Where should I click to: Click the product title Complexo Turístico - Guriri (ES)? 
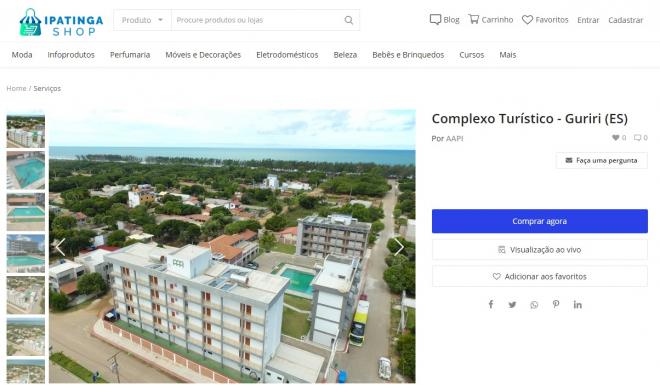(530, 119)
